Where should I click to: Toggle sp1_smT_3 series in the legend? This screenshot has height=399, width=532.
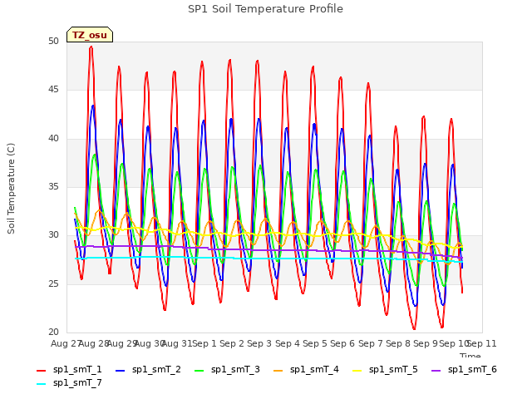(227, 370)
